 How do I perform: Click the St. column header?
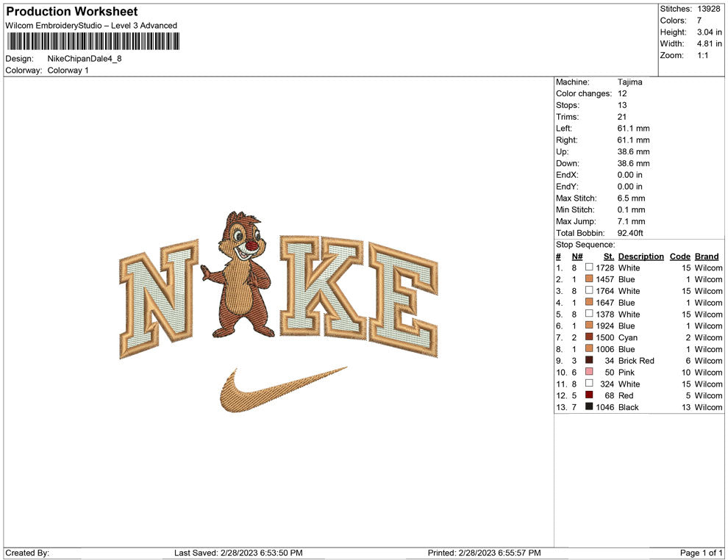(609, 256)
